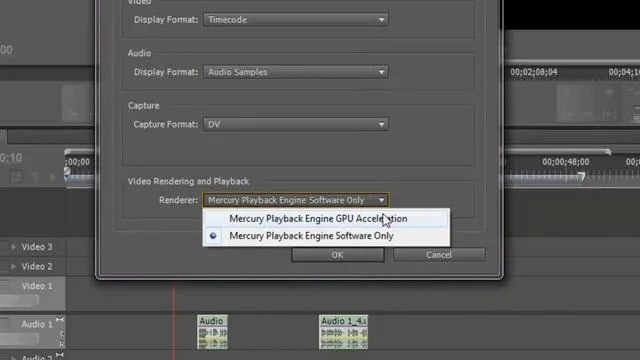
Task: Expand the Video 3 track
Action: (13, 247)
